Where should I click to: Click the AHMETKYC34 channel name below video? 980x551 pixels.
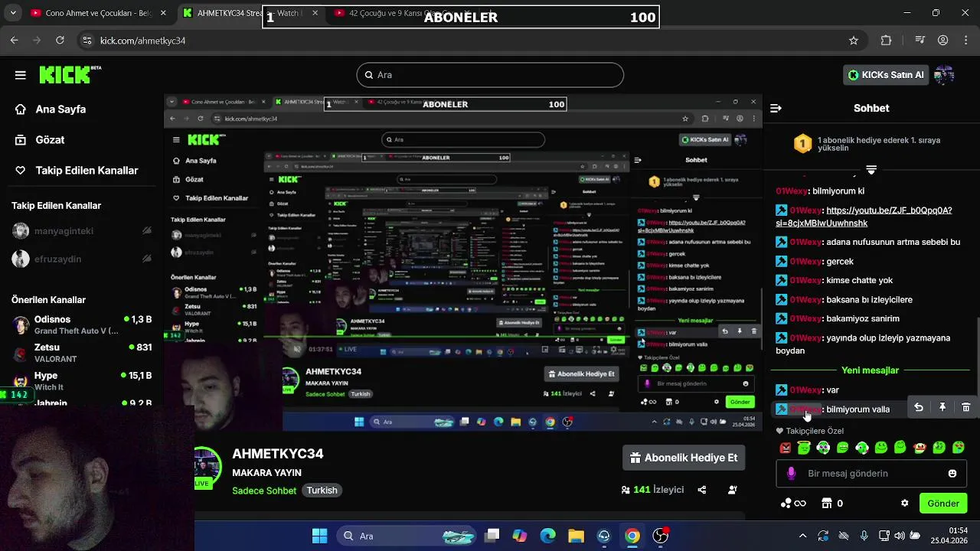point(278,454)
